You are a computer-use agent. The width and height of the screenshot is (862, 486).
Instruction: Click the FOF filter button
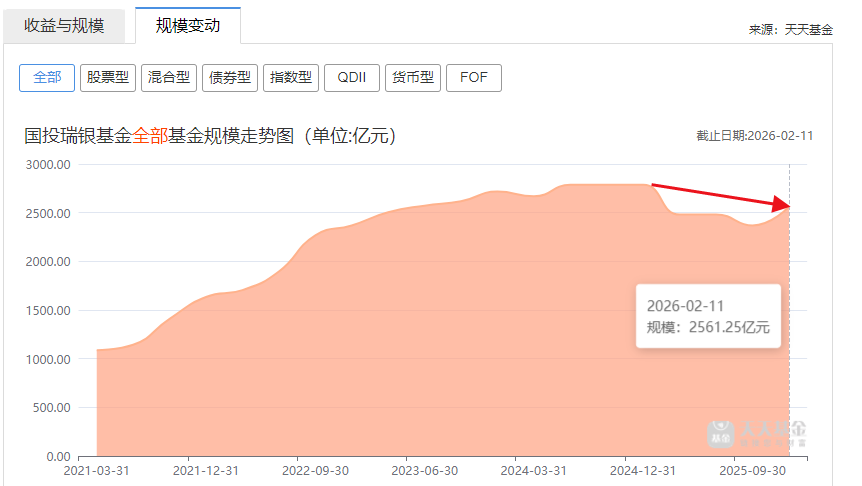474,77
